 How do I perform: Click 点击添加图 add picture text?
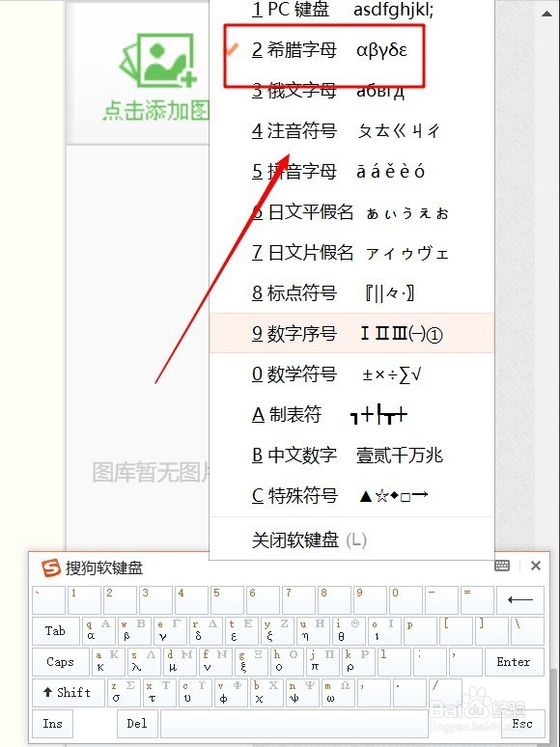pos(155,110)
